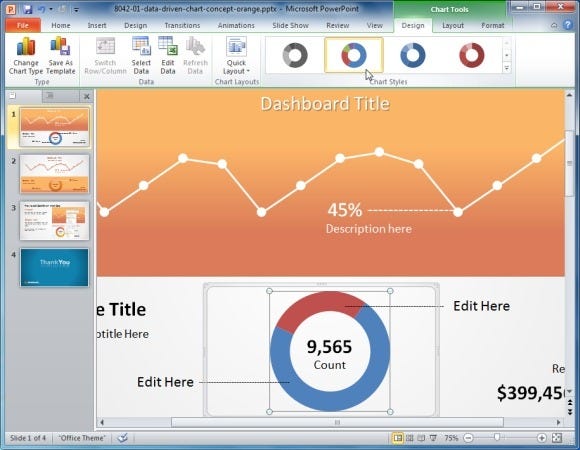Expand Chart Styles gallery with More arrow
Viewport: 580px width, 450px height.
(x=507, y=68)
